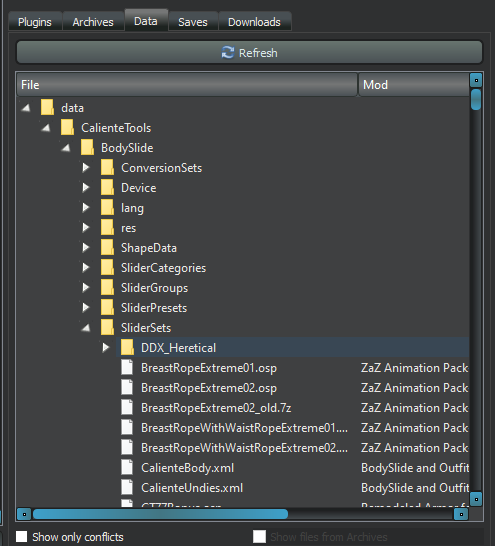The image size is (495, 546).
Task: Select the DDX_Heretical row
Action: (292, 348)
